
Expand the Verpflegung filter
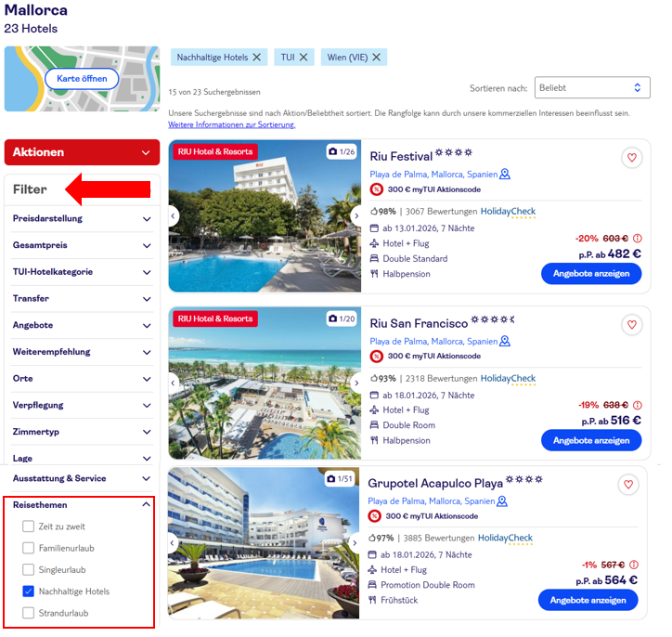(x=82, y=405)
